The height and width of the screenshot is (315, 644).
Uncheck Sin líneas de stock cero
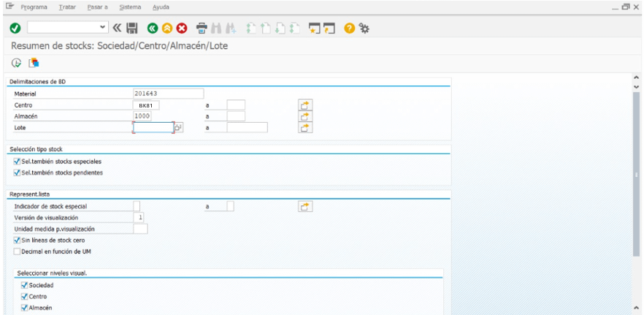point(18,240)
